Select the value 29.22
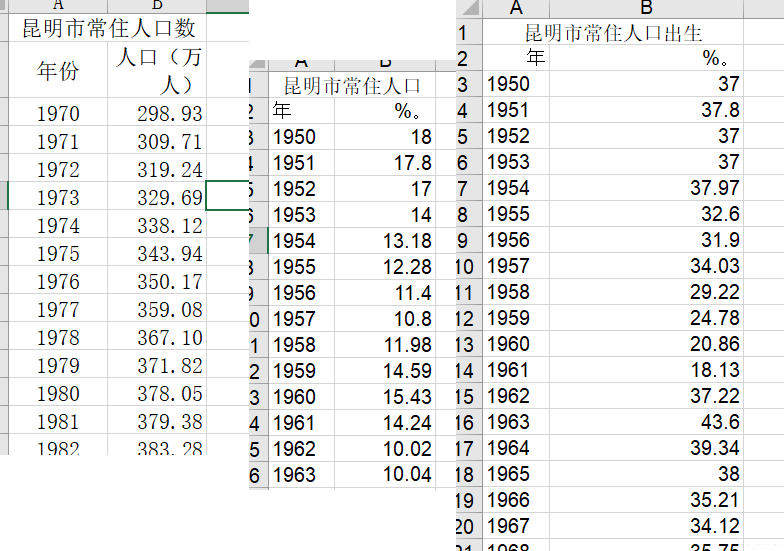This screenshot has width=784, height=551. coord(646,292)
